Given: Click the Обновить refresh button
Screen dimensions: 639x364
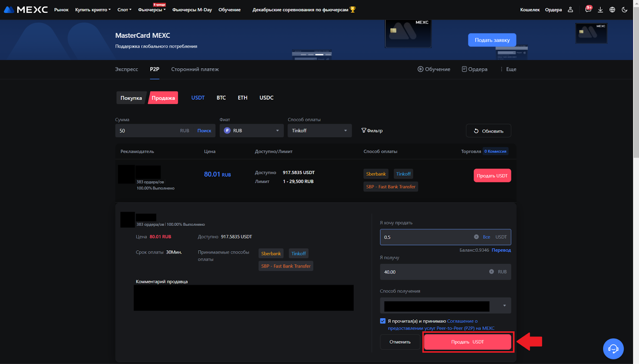Looking at the screenshot, I should pyautogui.click(x=488, y=131).
